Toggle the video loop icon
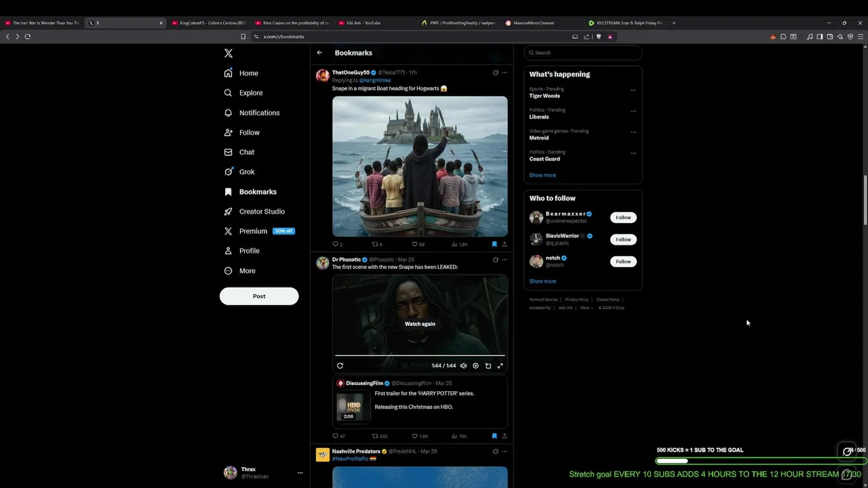The width and height of the screenshot is (868, 488). (488, 366)
